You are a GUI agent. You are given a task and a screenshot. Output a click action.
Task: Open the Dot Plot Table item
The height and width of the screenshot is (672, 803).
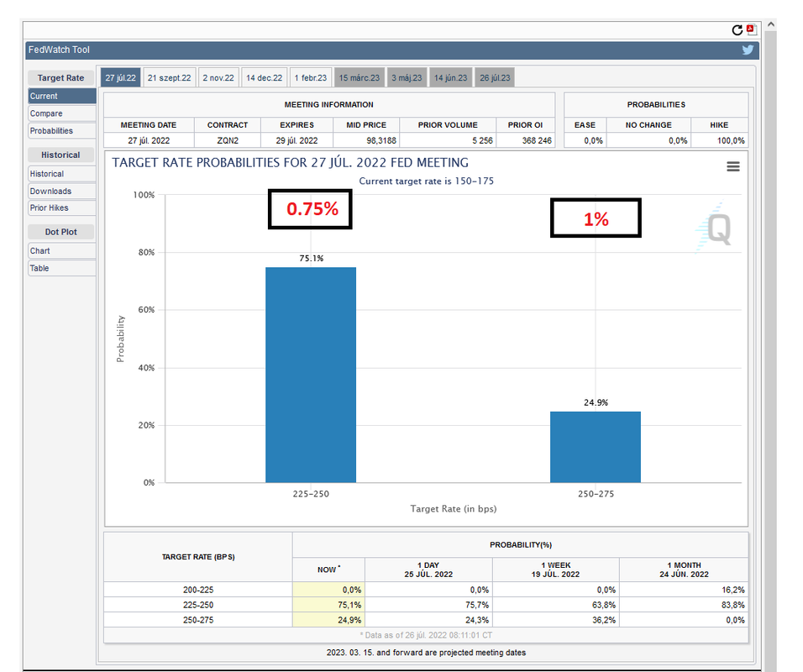point(62,268)
